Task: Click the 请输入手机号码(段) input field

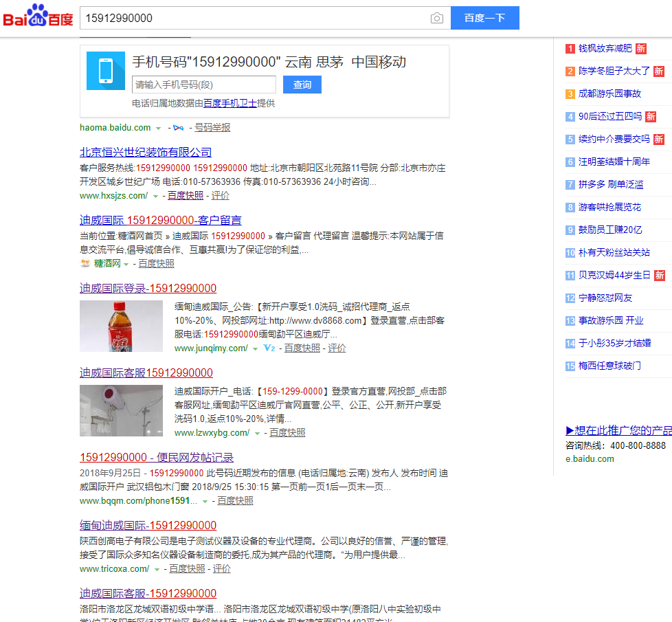Action: coord(204,85)
